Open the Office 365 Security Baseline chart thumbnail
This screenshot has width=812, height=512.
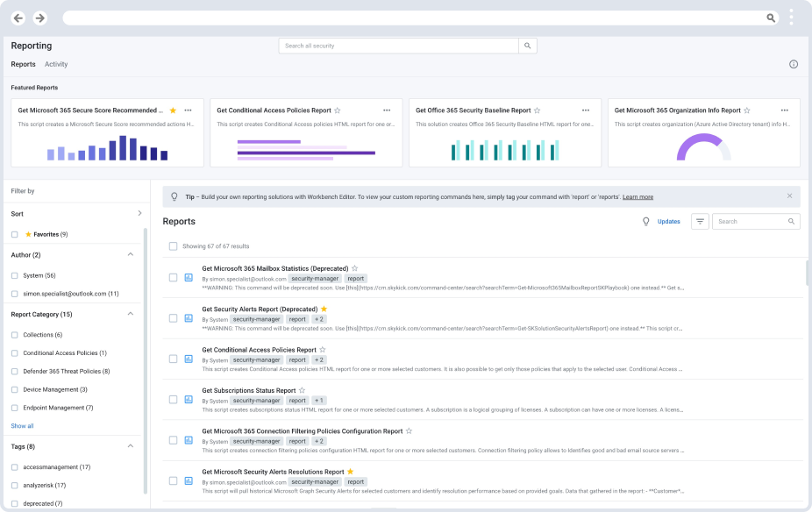tap(505, 150)
